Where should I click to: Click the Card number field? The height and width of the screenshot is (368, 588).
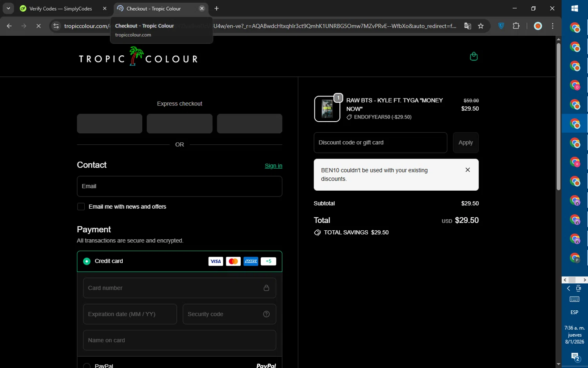tap(180, 288)
